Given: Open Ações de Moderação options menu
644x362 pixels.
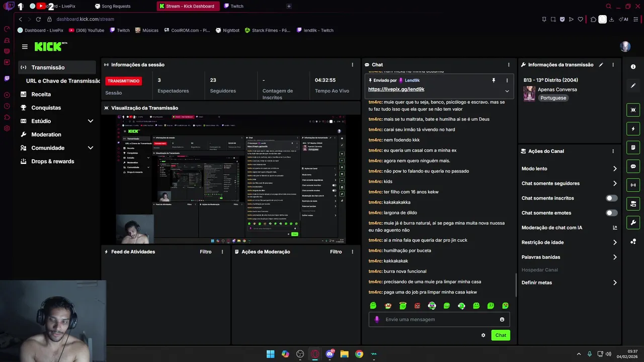Looking at the screenshot, I should [352, 252].
